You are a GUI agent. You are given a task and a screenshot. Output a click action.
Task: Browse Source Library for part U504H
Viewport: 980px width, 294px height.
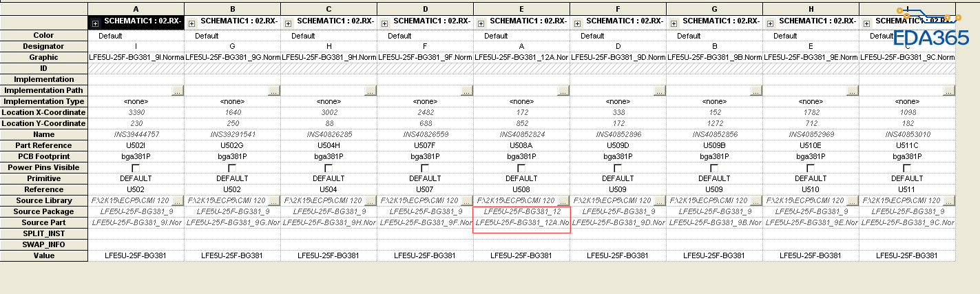(371, 200)
